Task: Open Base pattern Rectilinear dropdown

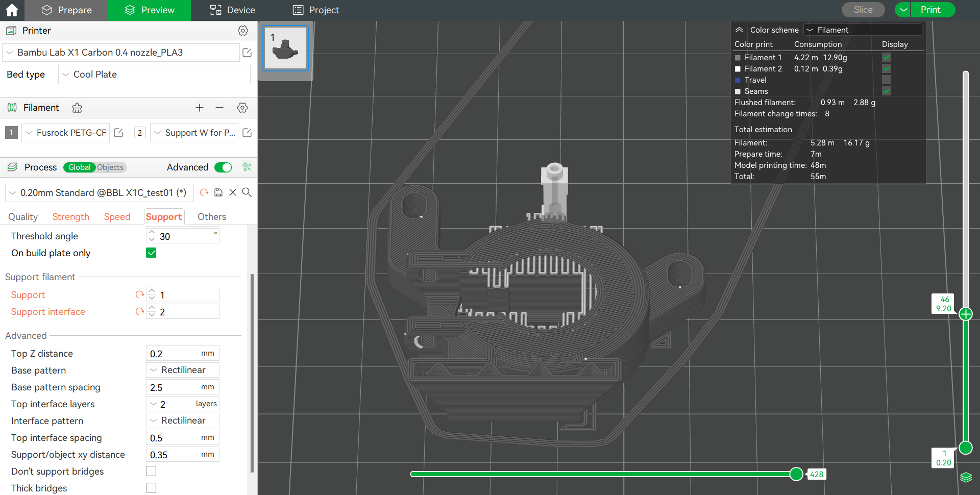Action: [183, 370]
